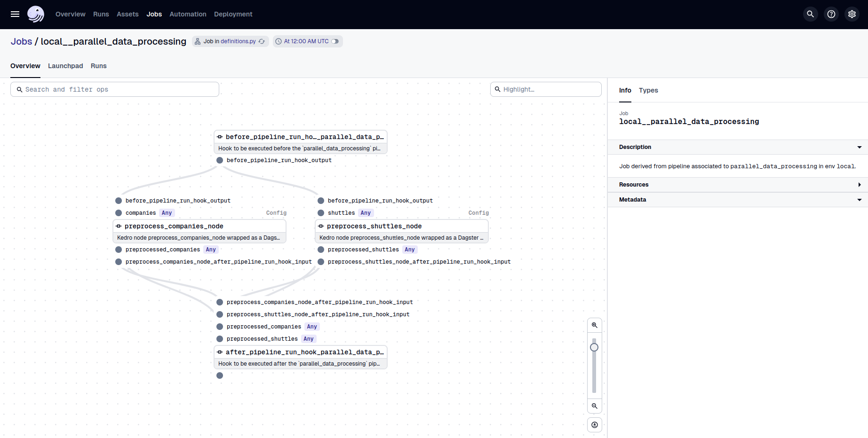Click the companies input dot
868x438 pixels.
[119, 213]
